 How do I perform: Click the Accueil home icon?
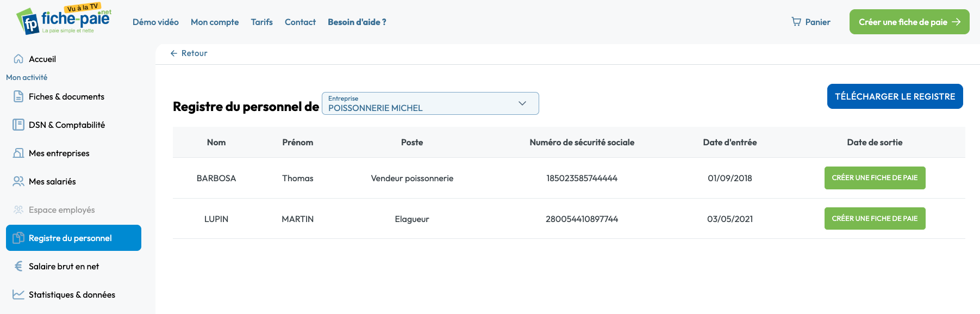18,59
